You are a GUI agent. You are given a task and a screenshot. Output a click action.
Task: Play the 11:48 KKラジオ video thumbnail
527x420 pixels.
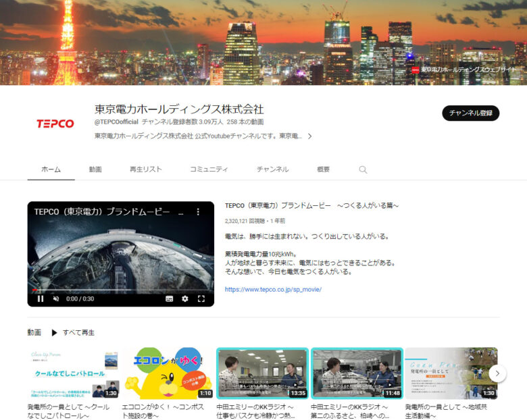(357, 373)
